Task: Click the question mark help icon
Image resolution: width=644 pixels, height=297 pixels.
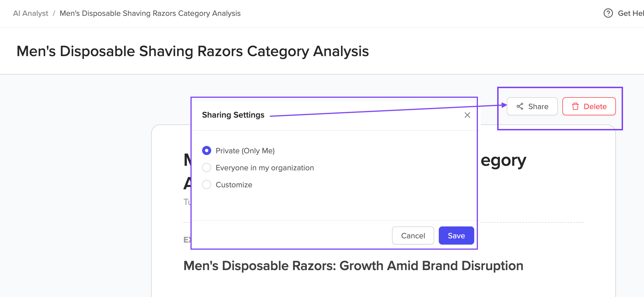Action: (608, 13)
